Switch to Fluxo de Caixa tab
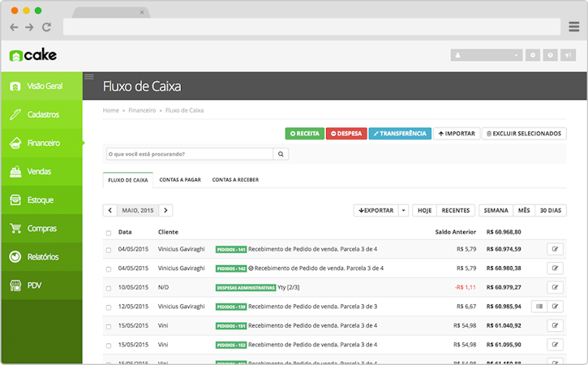 [128, 180]
